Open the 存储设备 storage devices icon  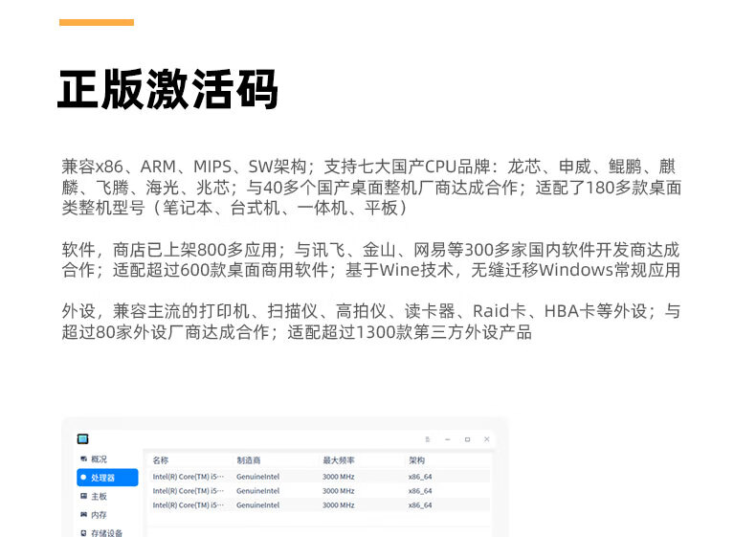[x=83, y=531]
